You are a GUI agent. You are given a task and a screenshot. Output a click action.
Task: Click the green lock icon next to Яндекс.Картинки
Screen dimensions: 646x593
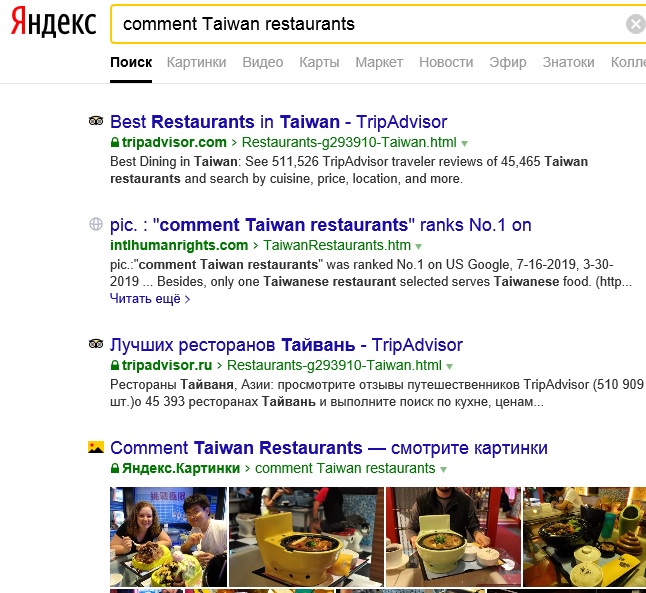click(x=115, y=468)
